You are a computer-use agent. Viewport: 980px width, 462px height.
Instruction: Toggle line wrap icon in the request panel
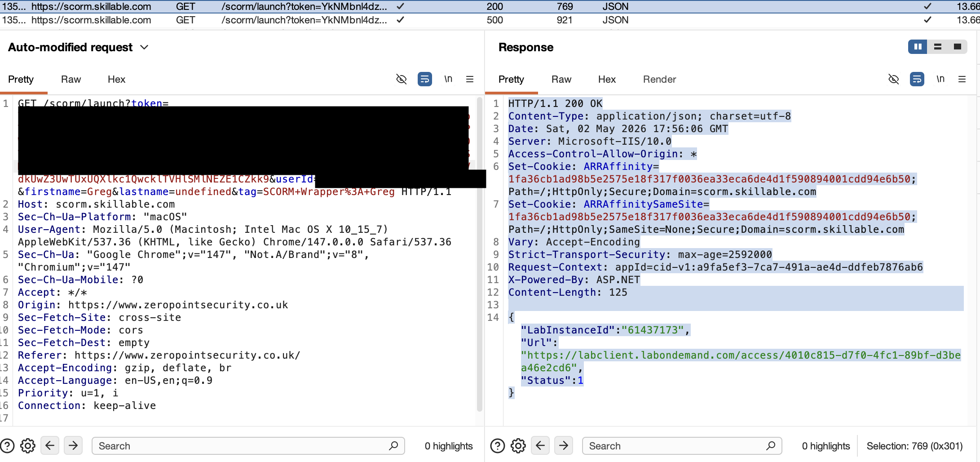[425, 79]
